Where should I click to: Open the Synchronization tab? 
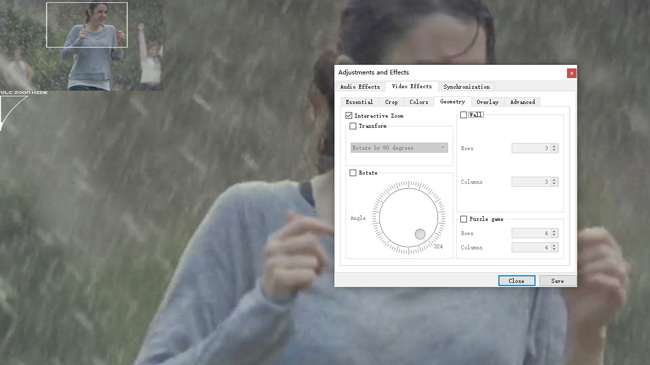[466, 87]
